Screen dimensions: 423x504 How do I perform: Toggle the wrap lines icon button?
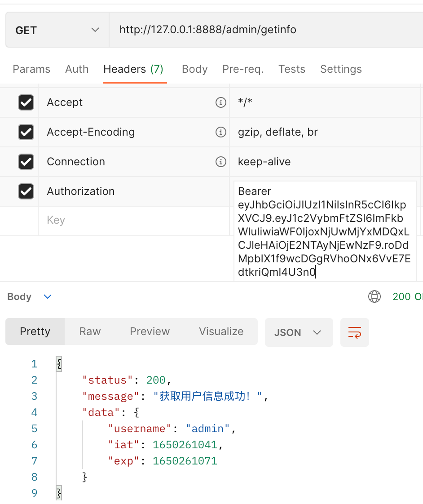coord(355,332)
